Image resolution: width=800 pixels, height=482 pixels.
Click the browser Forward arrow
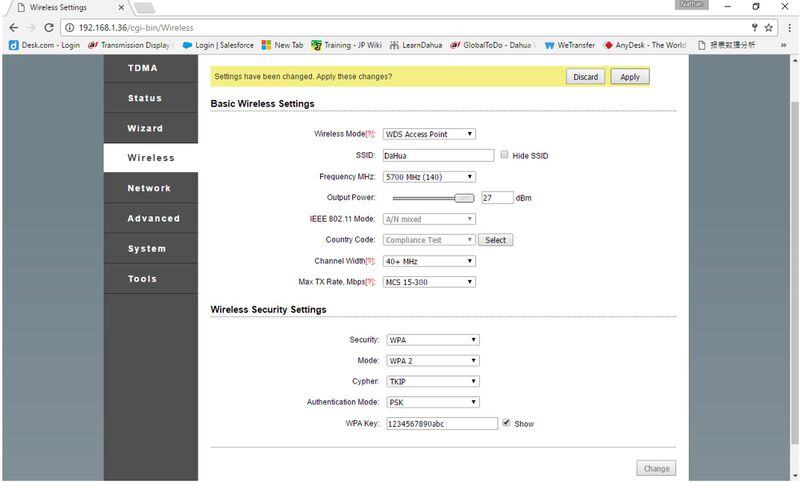[x=31, y=28]
